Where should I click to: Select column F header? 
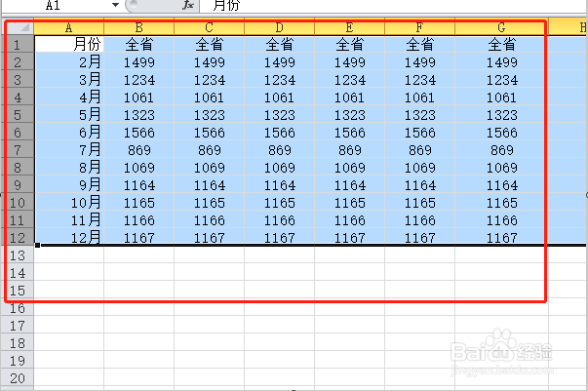(419, 27)
